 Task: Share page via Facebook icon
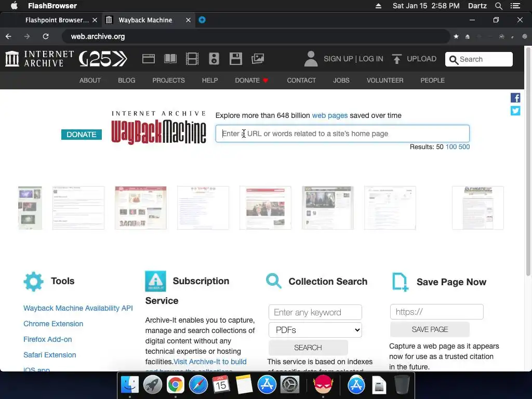coord(515,98)
